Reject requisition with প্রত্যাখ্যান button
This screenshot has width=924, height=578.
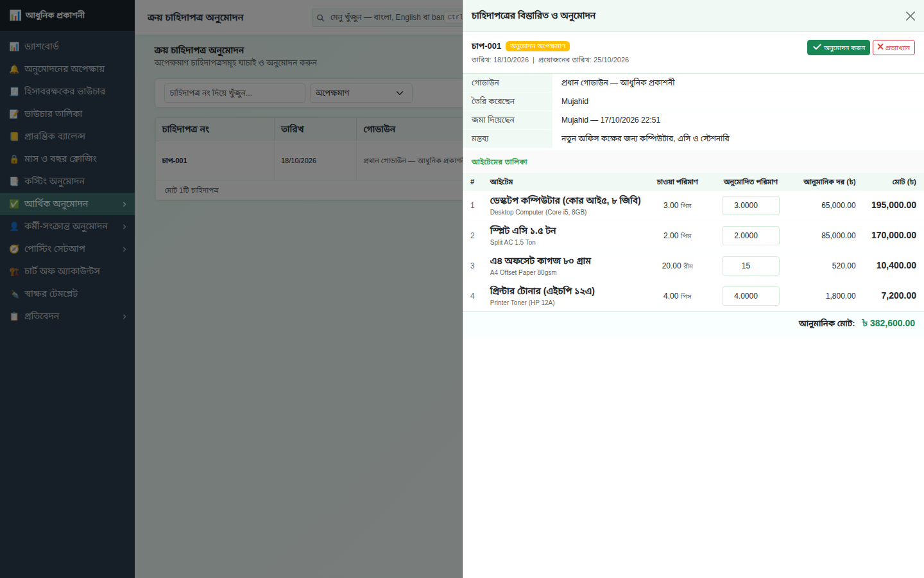(893, 48)
